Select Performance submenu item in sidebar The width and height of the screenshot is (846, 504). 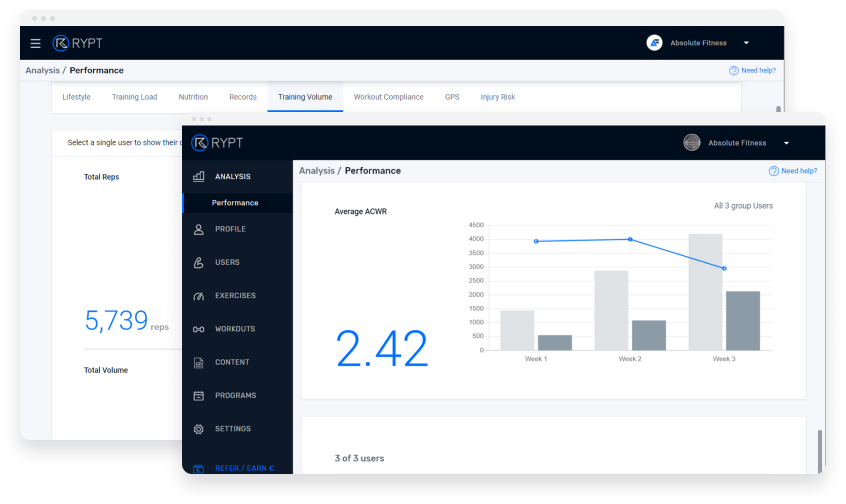(235, 203)
